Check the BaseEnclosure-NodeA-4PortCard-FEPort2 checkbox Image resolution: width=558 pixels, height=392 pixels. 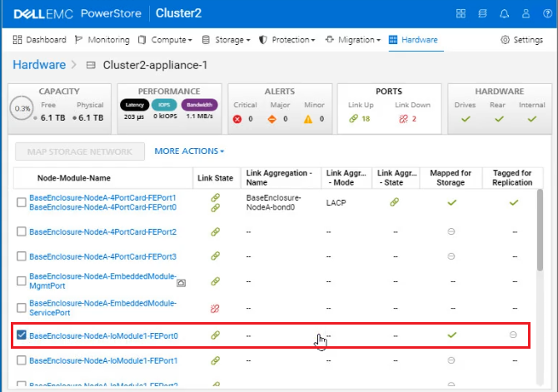pos(22,231)
